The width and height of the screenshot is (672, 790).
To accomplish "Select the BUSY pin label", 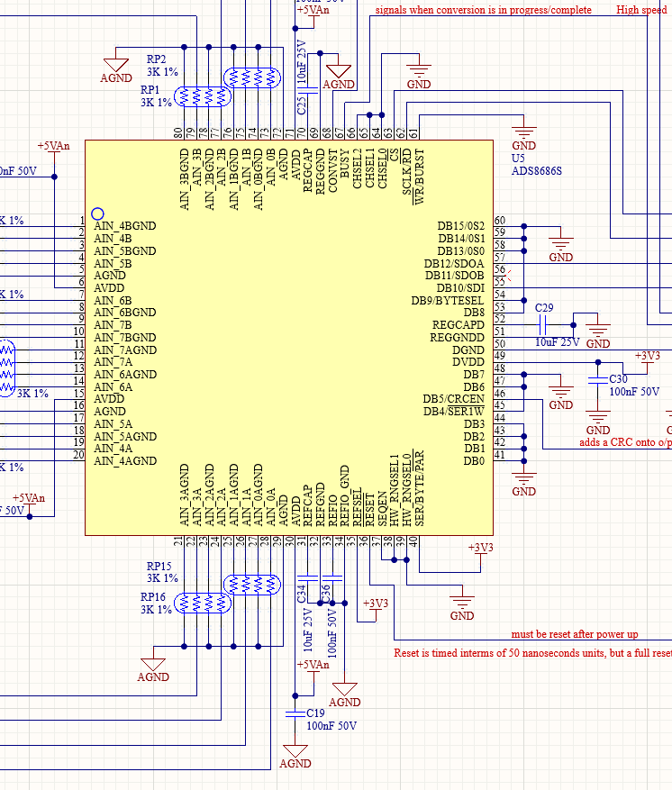I will click(x=345, y=163).
